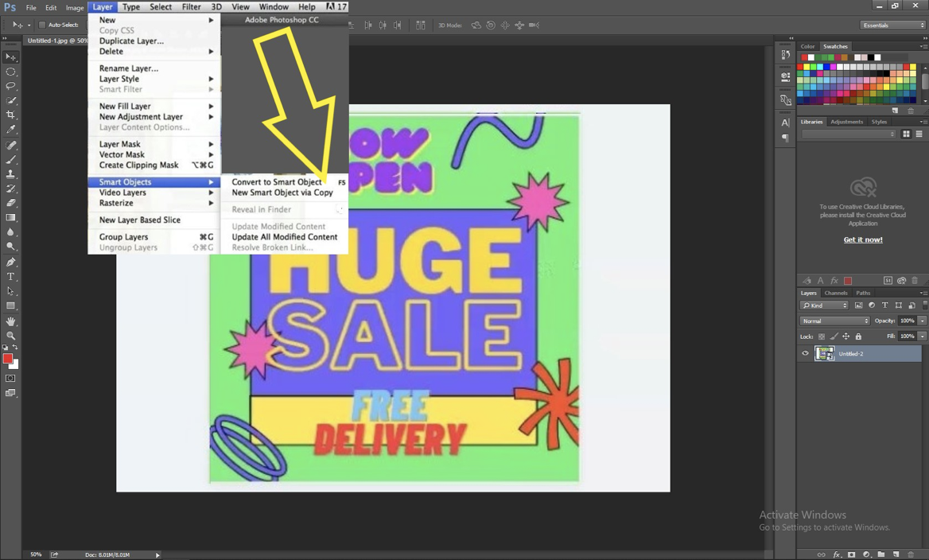
Task: Open the layer filter Kind dropdown
Action: 825,305
